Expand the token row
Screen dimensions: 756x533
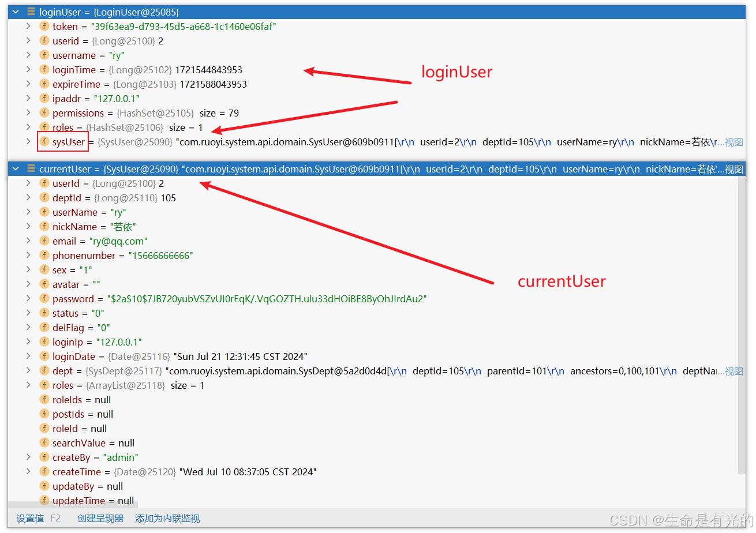tap(28, 26)
